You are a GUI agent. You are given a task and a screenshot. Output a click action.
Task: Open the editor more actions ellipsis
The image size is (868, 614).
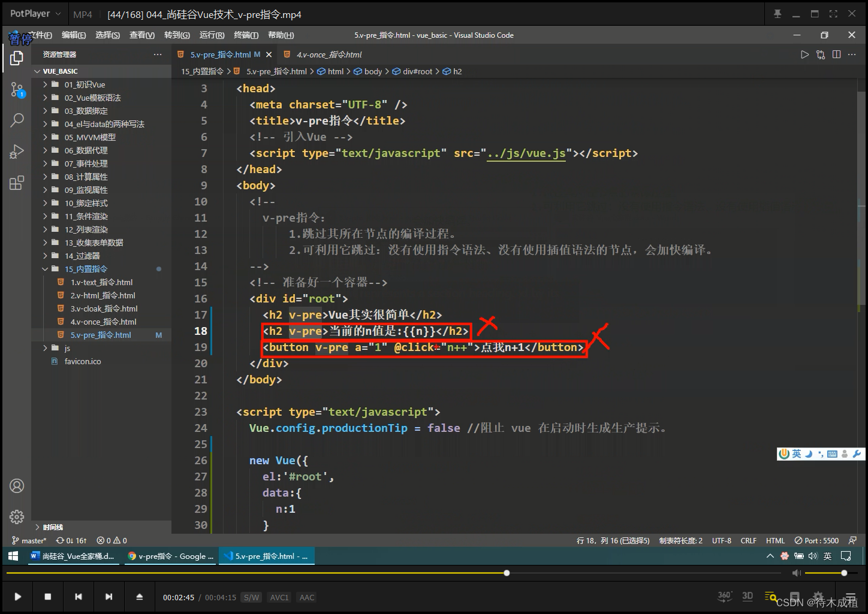click(x=852, y=55)
